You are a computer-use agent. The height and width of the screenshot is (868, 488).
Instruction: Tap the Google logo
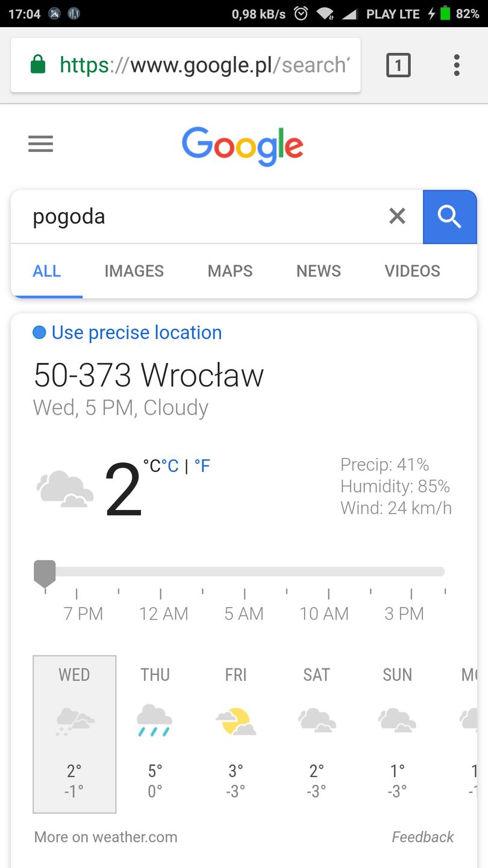(x=242, y=145)
